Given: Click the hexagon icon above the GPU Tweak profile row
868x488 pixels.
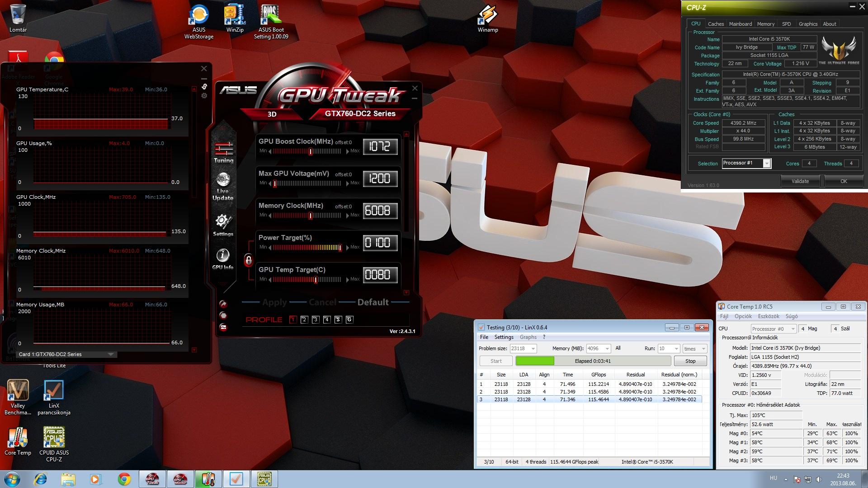Looking at the screenshot, I should pyautogui.click(x=223, y=315).
